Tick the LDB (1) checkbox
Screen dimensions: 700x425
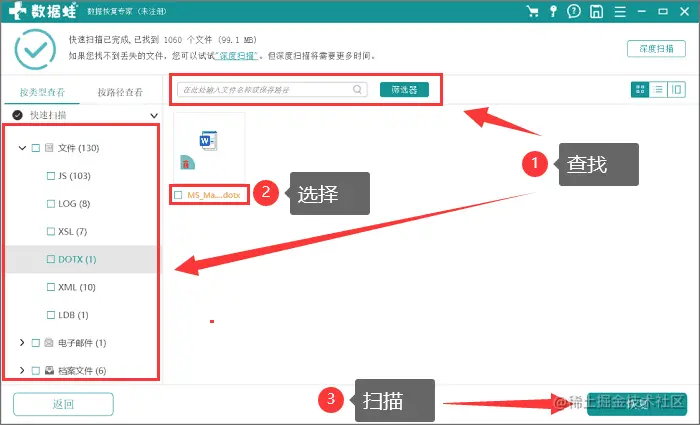tap(51, 315)
